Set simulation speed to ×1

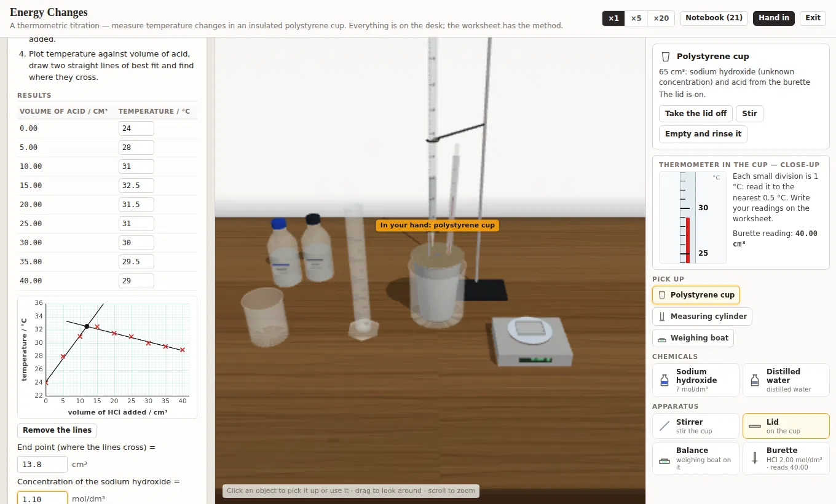613,18
